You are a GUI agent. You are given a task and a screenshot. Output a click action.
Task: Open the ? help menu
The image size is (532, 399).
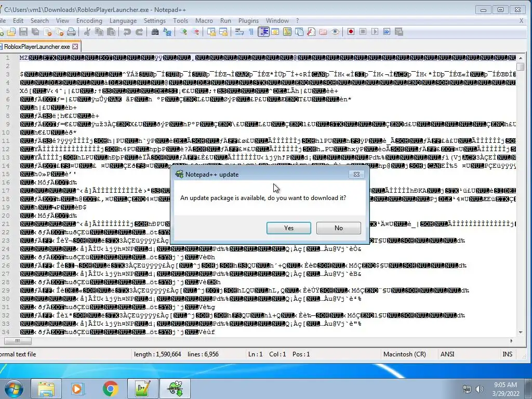(298, 21)
